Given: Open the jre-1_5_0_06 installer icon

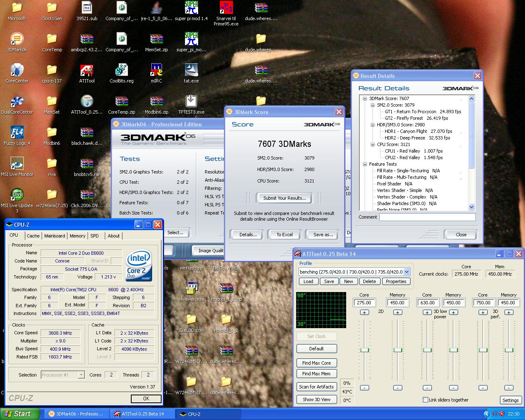Looking at the screenshot, I should [156, 11].
